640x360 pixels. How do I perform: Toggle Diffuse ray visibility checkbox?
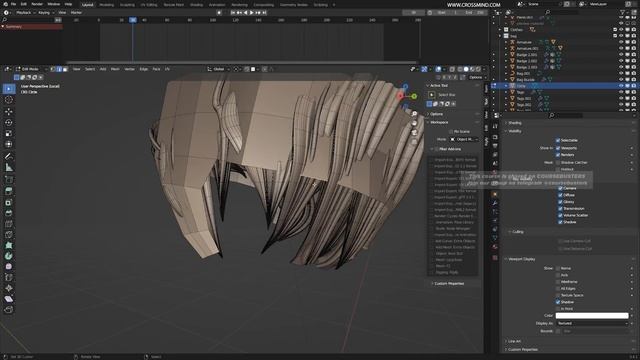tap(560, 195)
